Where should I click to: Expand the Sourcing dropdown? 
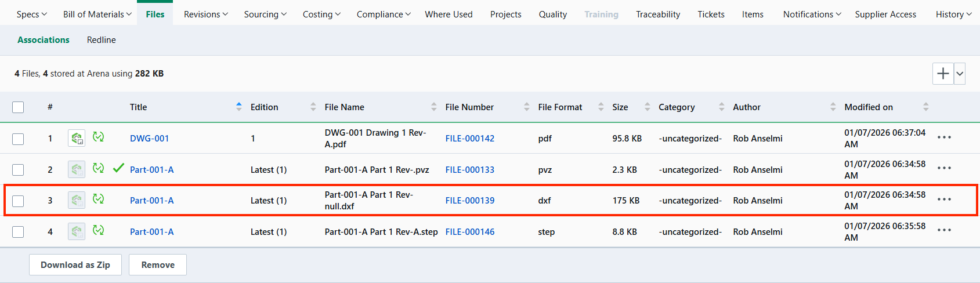265,14
